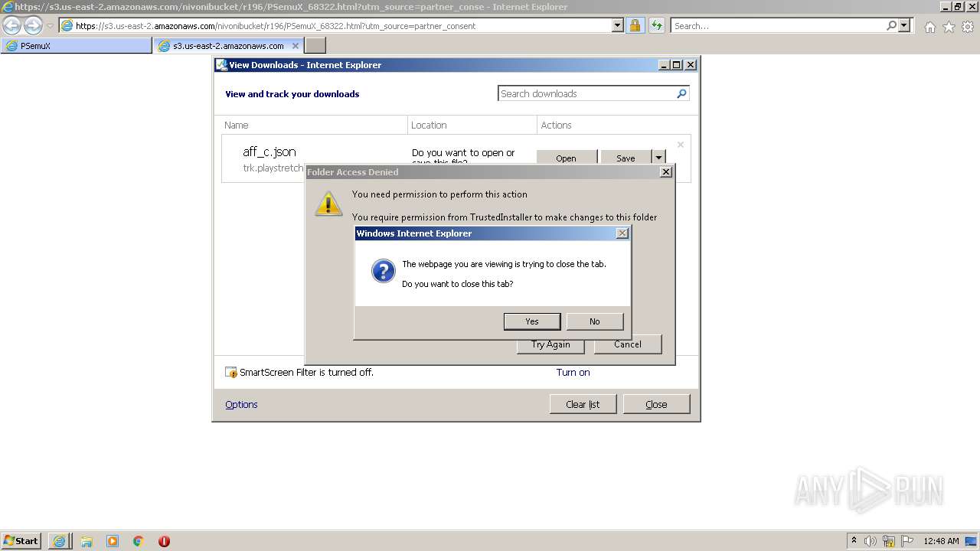Screen dimensions: 980x551
Task: Click Cancel in Folder Access Denied dialog
Action: (628, 344)
